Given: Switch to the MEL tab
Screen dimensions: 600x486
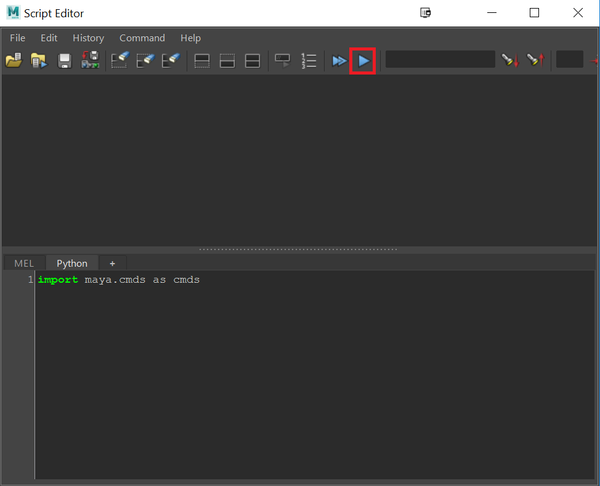Looking at the screenshot, I should point(24,263).
